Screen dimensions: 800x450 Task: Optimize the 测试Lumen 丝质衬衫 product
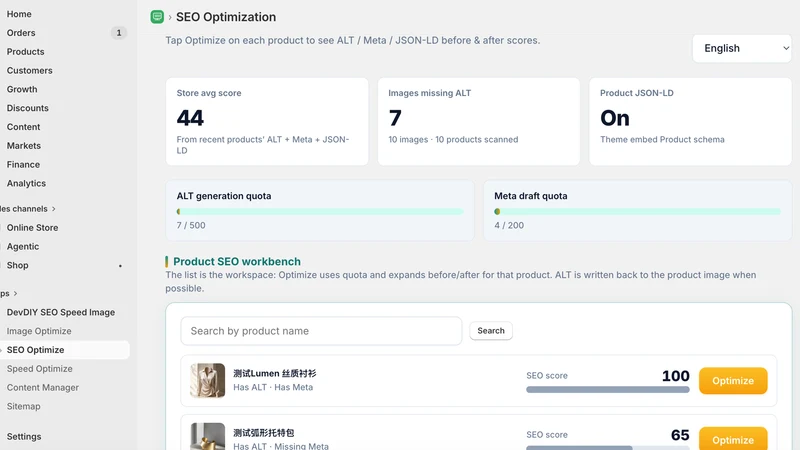click(x=733, y=381)
